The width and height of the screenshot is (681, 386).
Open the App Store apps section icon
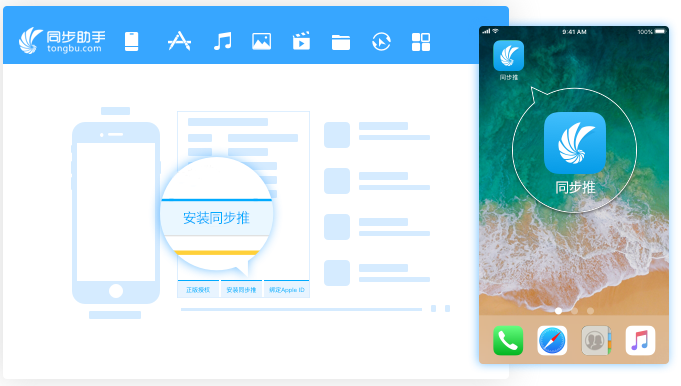[179, 41]
